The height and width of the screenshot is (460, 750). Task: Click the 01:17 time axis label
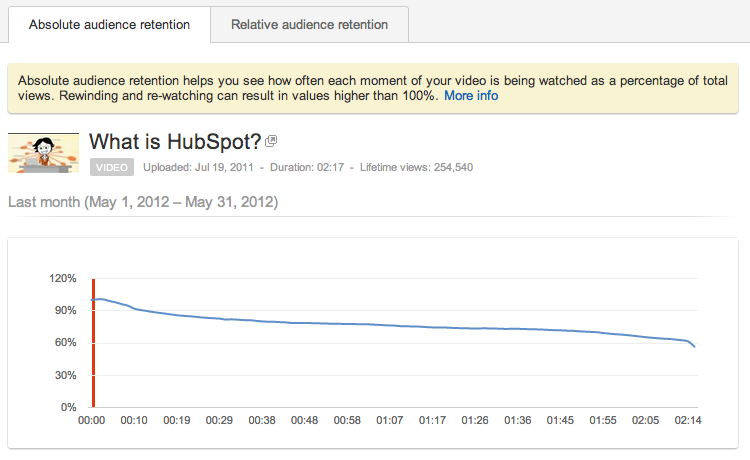[x=432, y=420]
